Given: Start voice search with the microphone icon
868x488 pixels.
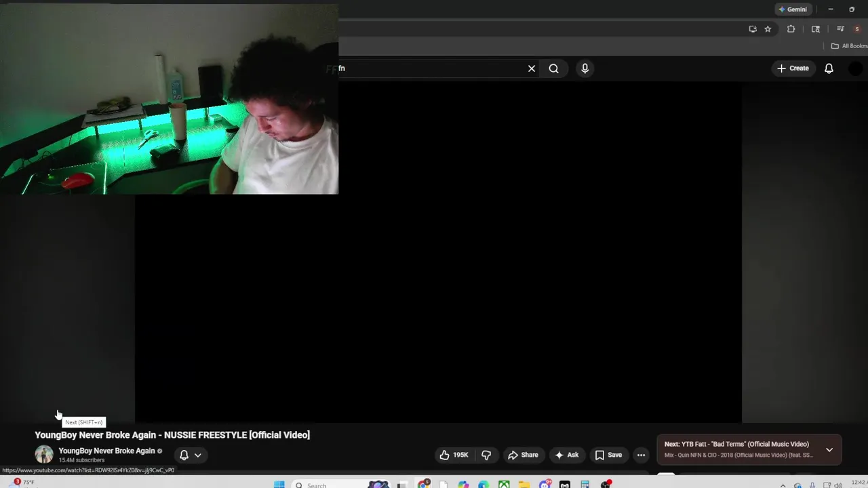Looking at the screenshot, I should pyautogui.click(x=585, y=68).
